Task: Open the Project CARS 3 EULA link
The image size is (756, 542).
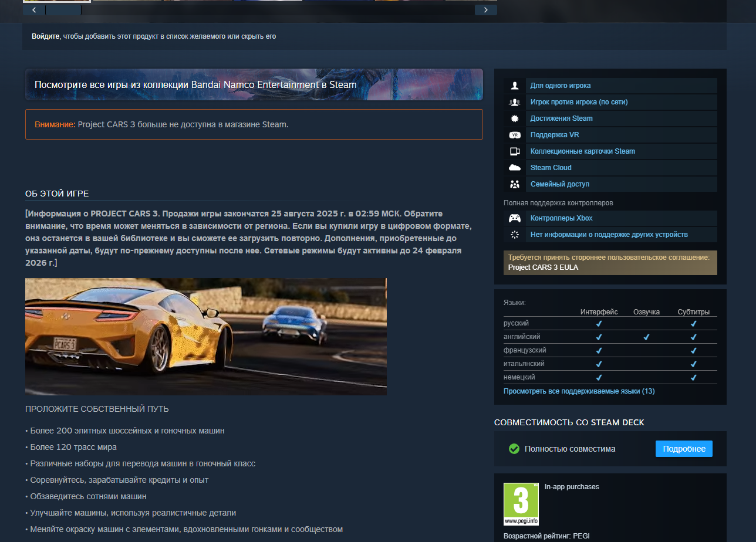Action: 543,267
